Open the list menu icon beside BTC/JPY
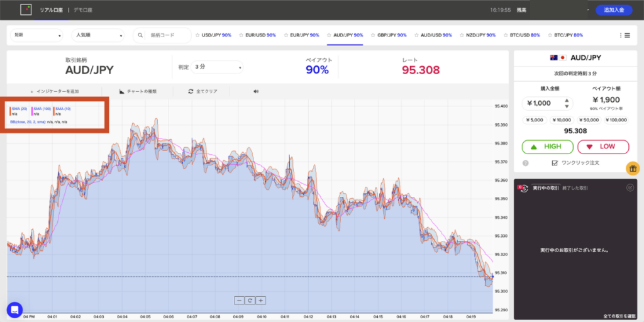Screen dimensions: 644x322 pos(624,35)
